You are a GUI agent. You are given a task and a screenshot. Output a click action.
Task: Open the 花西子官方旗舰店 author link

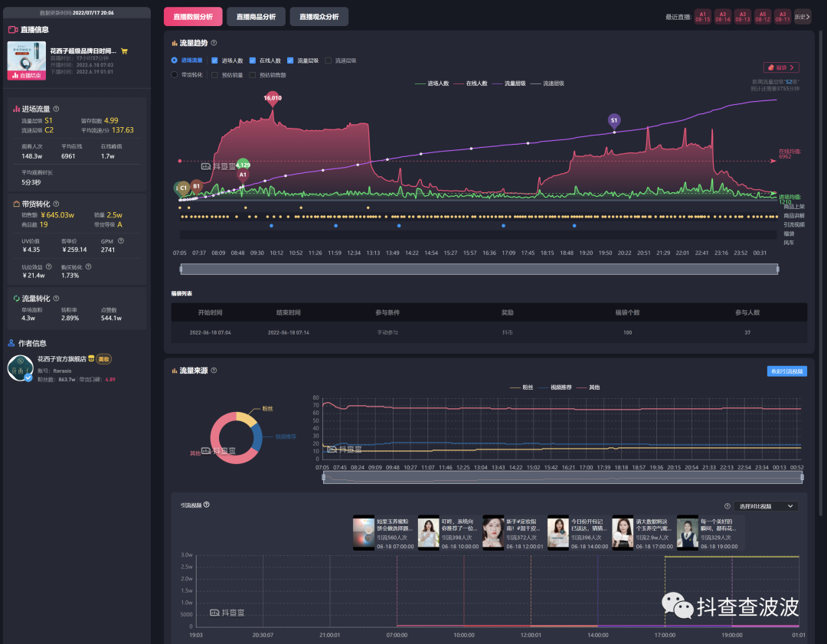click(62, 358)
